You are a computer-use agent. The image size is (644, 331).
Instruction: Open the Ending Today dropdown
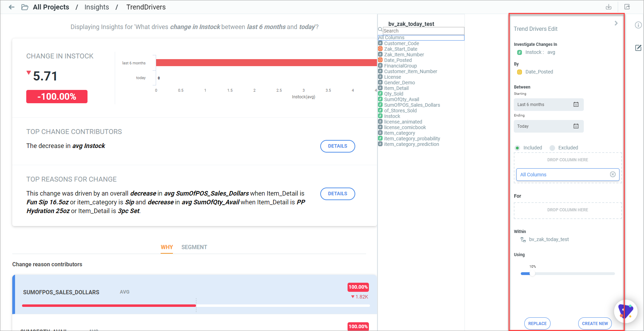(x=548, y=126)
